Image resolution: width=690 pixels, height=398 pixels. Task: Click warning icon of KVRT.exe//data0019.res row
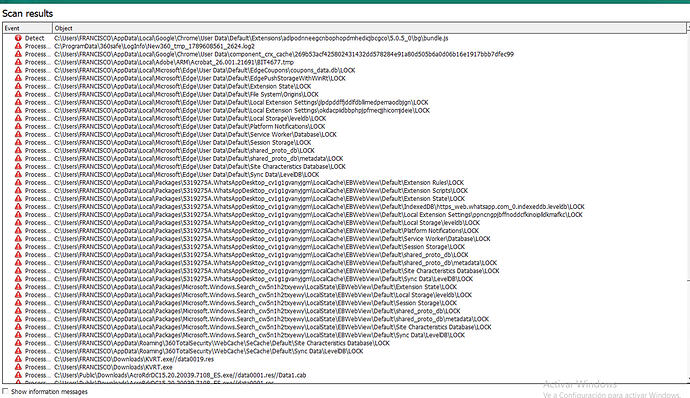click(18, 359)
